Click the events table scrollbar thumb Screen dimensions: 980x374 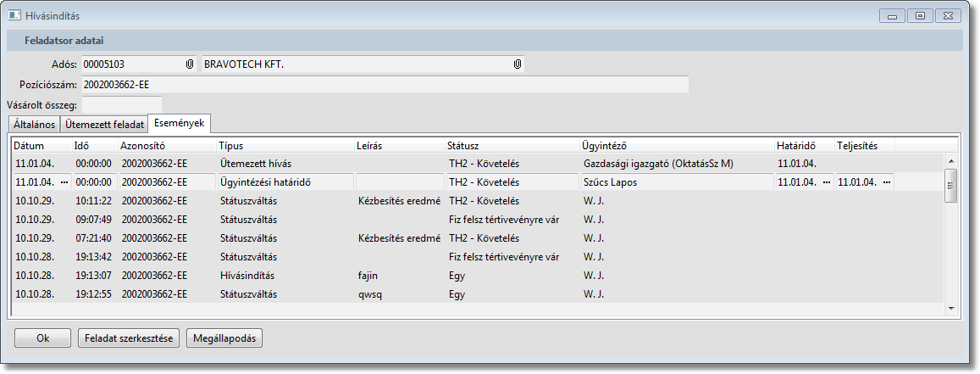(x=950, y=185)
